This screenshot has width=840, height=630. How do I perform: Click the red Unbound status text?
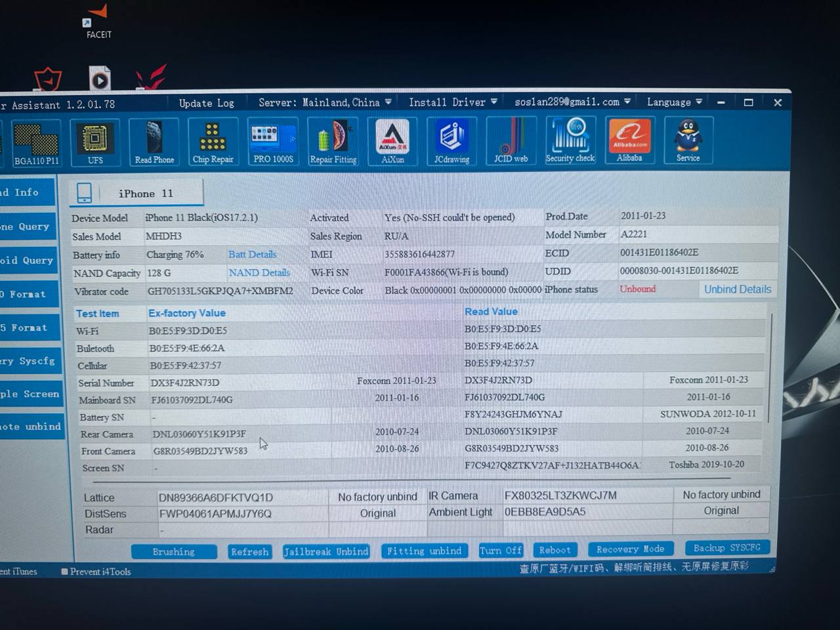637,289
